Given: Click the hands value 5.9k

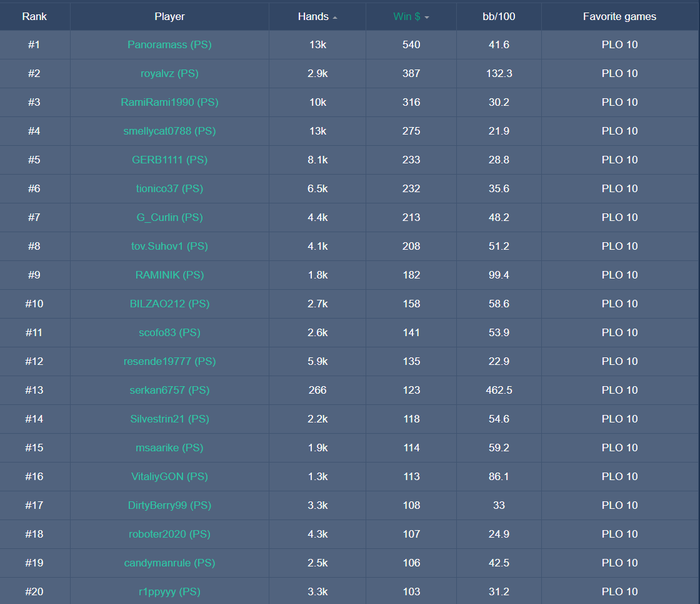Looking at the screenshot, I should click(317, 361).
